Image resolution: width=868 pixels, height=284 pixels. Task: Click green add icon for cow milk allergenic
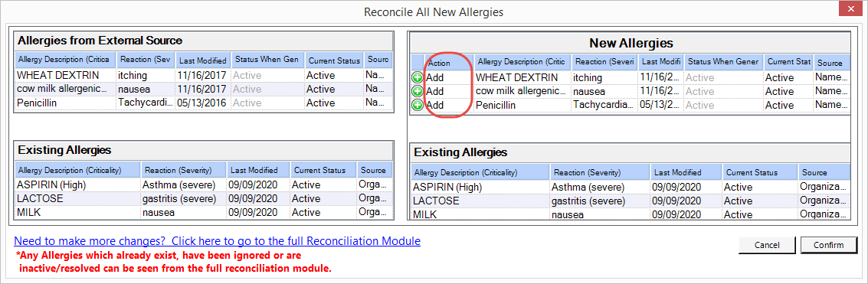(418, 91)
